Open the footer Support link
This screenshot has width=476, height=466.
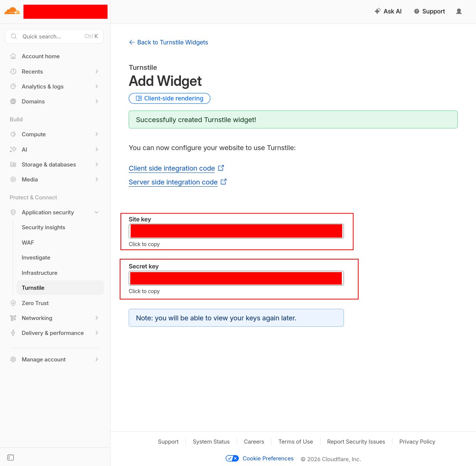tap(168, 442)
